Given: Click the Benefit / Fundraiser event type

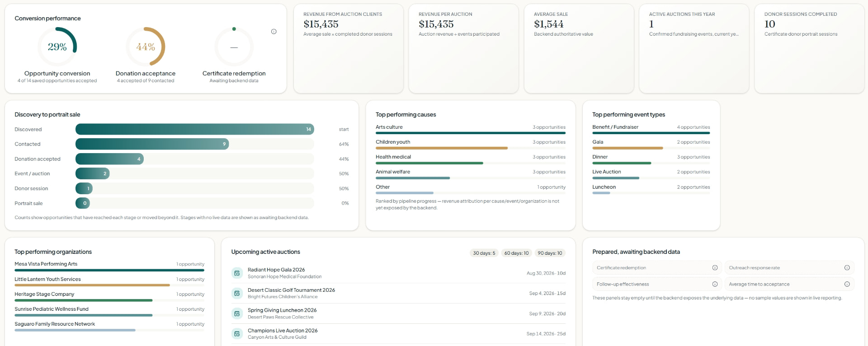Looking at the screenshot, I should [x=651, y=129].
